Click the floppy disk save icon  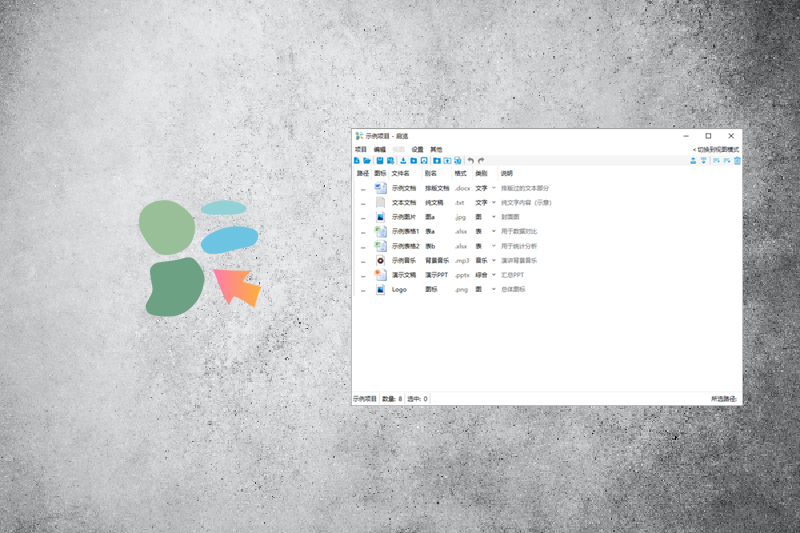click(380, 161)
